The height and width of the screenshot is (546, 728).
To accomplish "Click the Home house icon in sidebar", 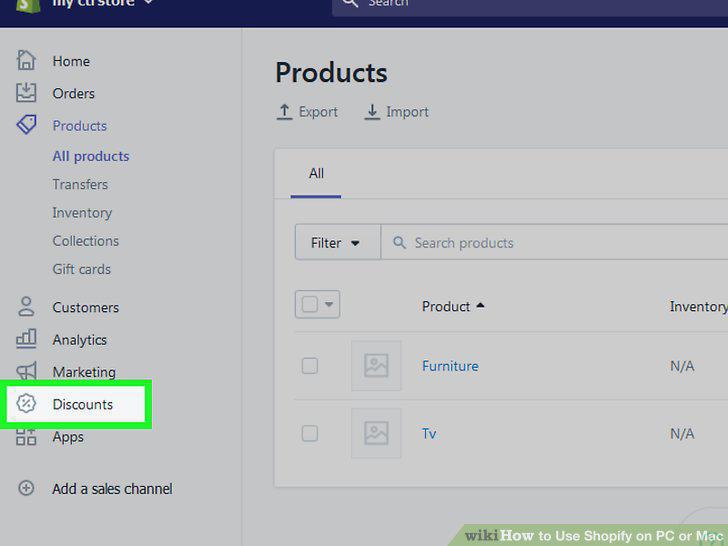I will pos(26,60).
